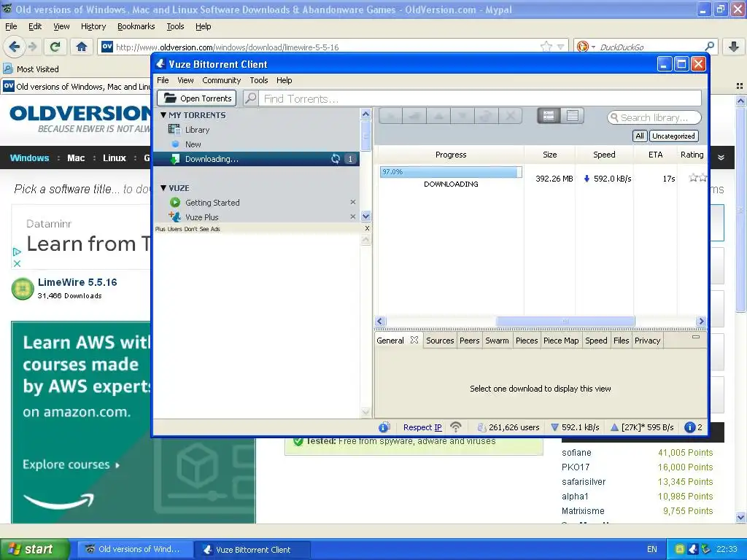Click the move down arrow toolbar icon

coord(462,116)
